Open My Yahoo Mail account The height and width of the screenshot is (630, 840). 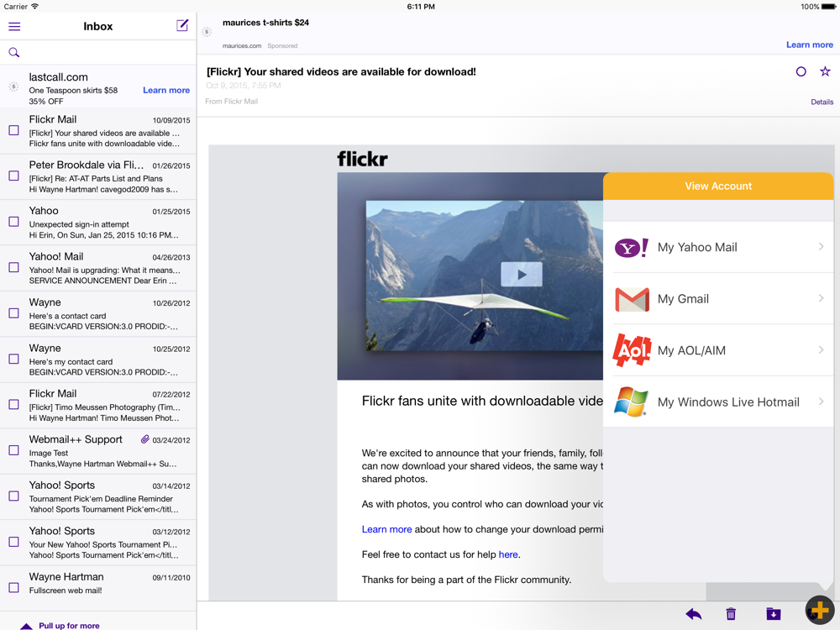tap(718, 247)
